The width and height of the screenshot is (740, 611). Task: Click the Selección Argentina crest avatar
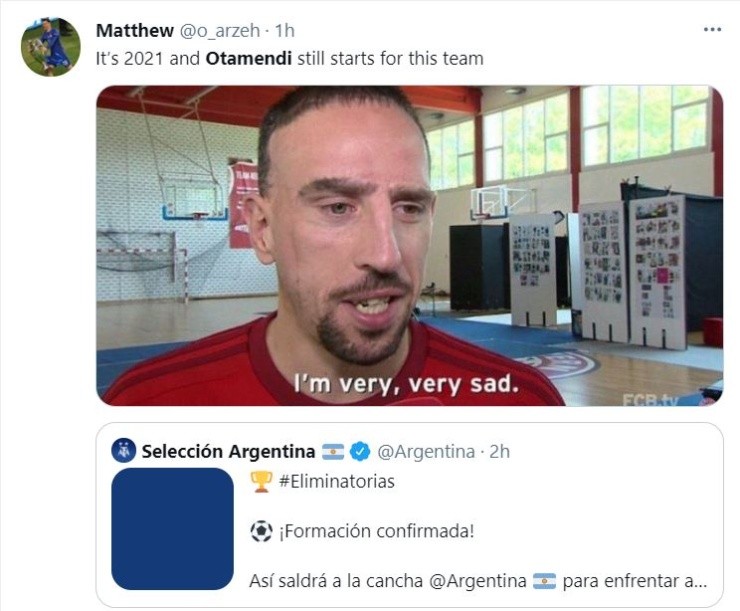tap(124, 451)
